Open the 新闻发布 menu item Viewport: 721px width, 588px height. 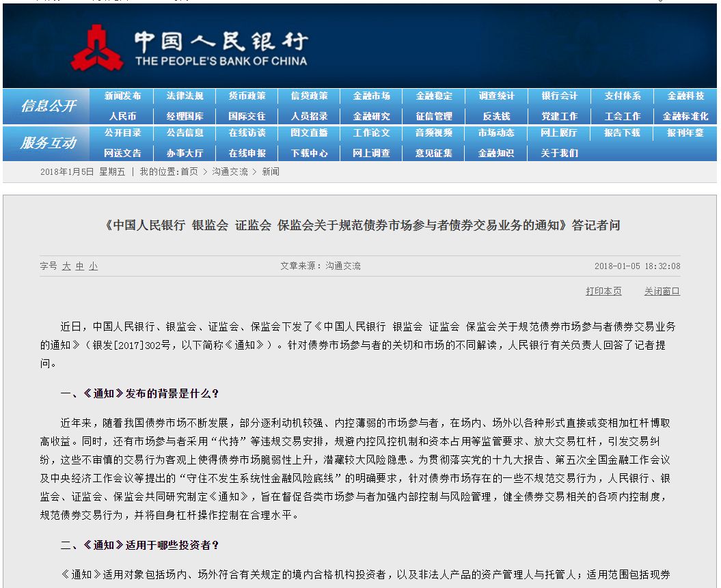coord(122,96)
